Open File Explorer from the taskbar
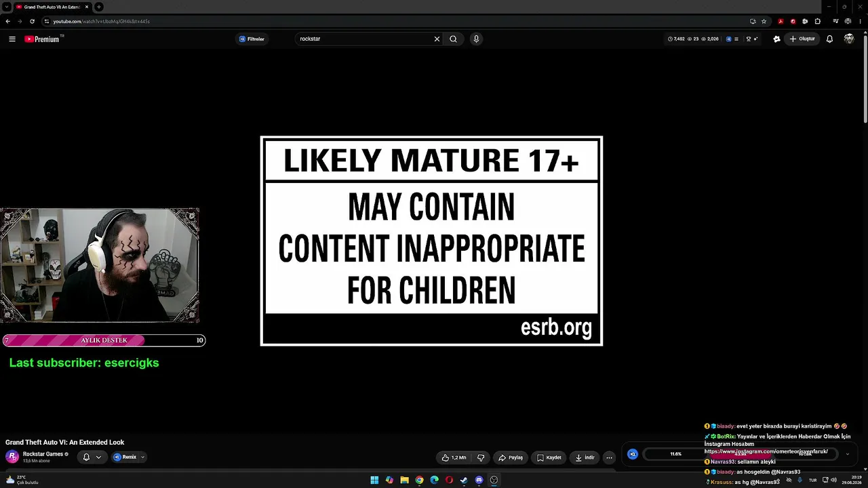The width and height of the screenshot is (868, 488). pyautogui.click(x=404, y=480)
